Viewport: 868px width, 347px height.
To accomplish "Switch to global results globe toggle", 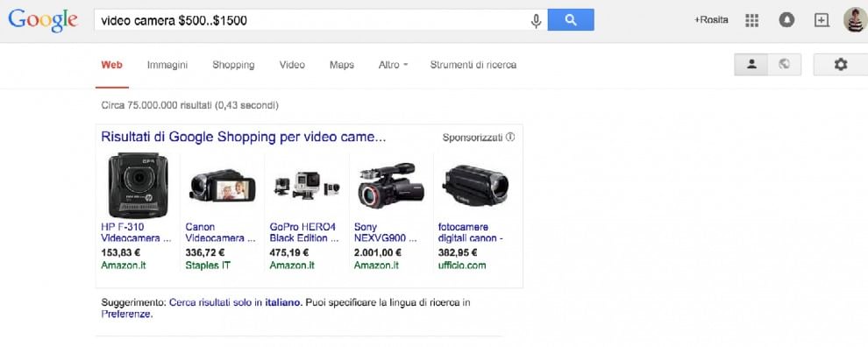I will point(784,65).
